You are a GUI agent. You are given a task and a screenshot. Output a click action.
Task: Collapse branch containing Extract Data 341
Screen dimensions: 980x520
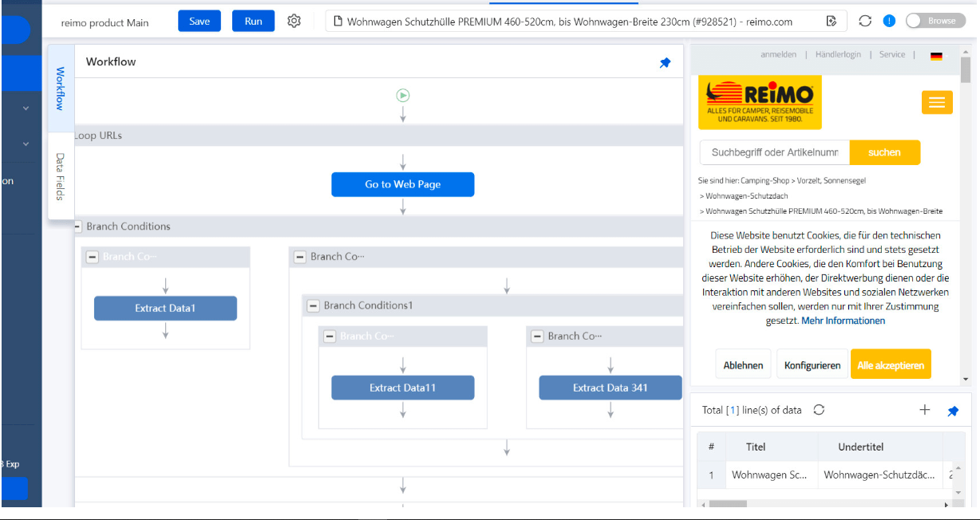point(538,337)
